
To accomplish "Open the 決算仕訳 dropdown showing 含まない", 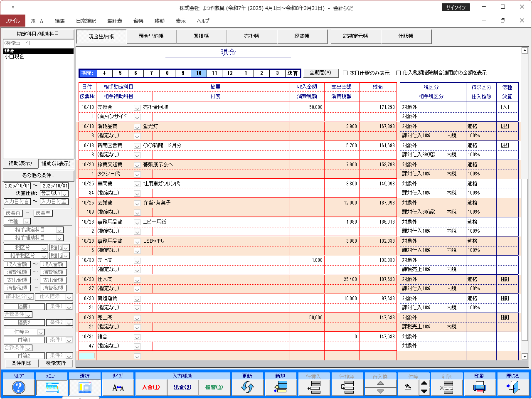I will coord(64,194).
